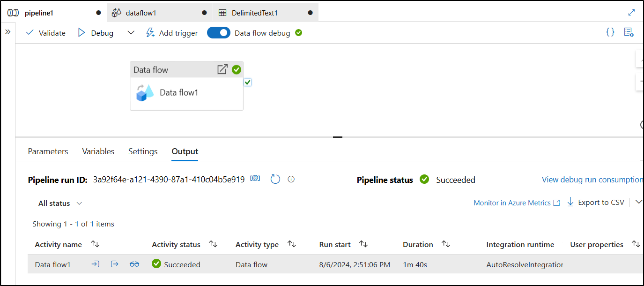Image resolution: width=644 pixels, height=286 pixels.
Task: Click Add trigger
Action: tap(172, 33)
